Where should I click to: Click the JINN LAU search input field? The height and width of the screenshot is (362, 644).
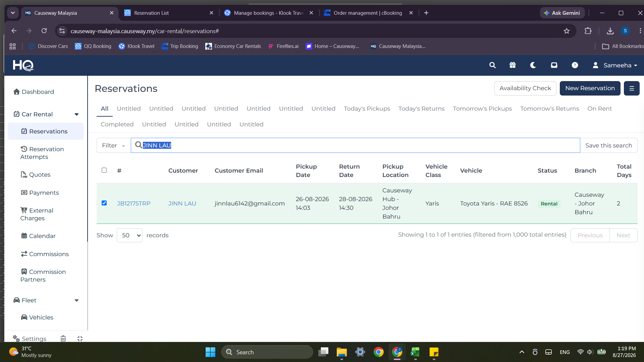pyautogui.click(x=355, y=145)
